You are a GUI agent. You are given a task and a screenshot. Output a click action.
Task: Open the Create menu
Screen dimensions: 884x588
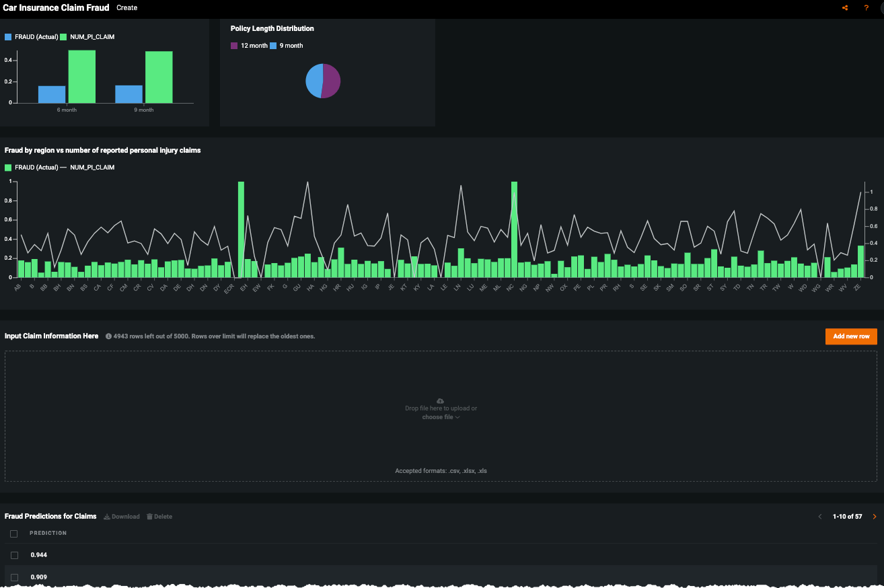point(126,8)
